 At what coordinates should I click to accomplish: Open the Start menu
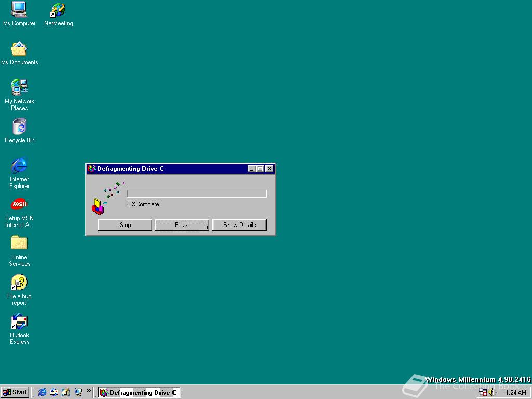coord(15,392)
